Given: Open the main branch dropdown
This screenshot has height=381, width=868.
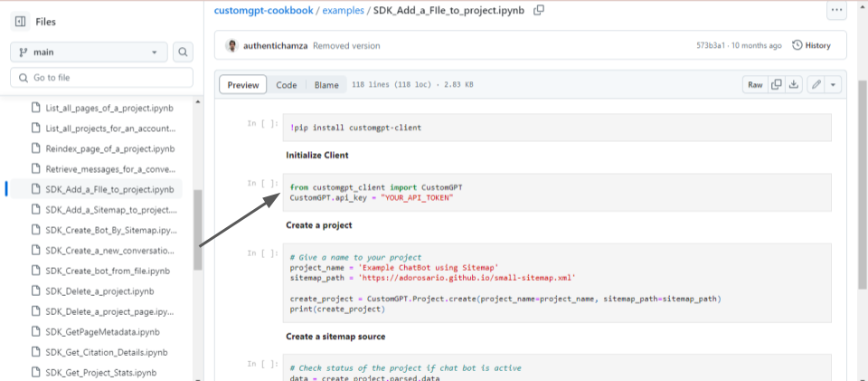Looking at the screenshot, I should click(x=89, y=52).
